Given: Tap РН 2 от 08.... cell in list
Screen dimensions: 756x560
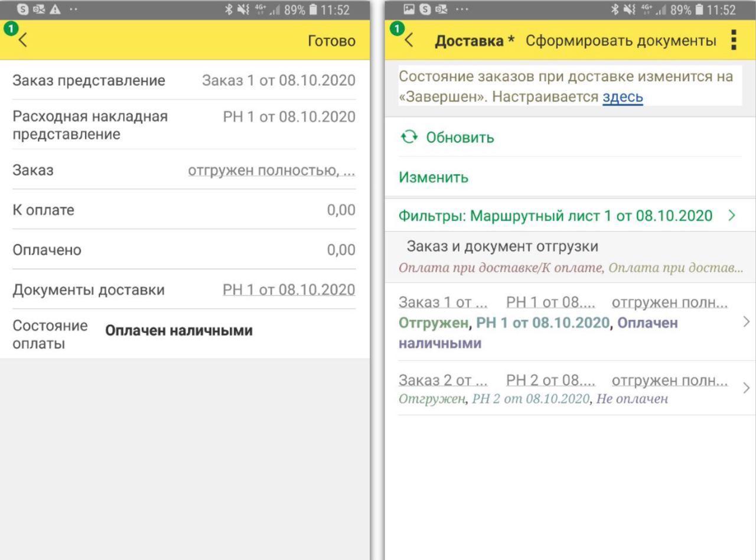Looking at the screenshot, I should 551,380.
